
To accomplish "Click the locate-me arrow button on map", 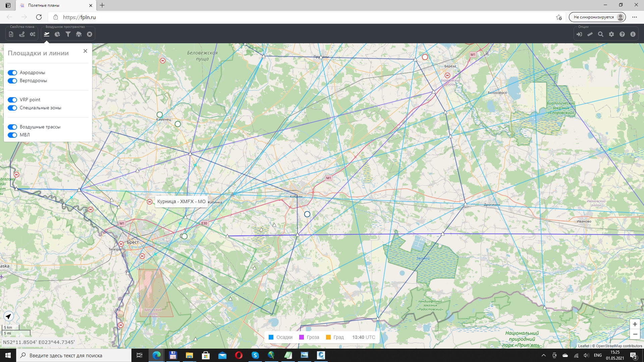I will coord(8,316).
